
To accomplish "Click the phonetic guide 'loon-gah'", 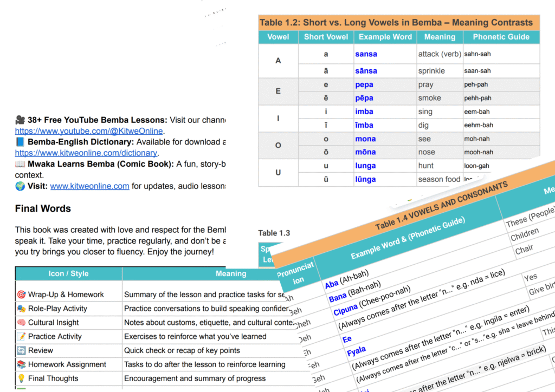I will [x=477, y=166].
